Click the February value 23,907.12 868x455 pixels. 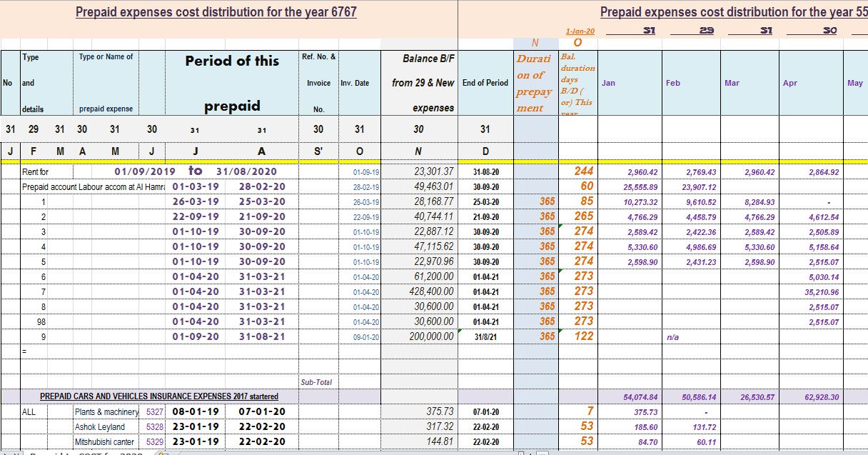point(700,187)
